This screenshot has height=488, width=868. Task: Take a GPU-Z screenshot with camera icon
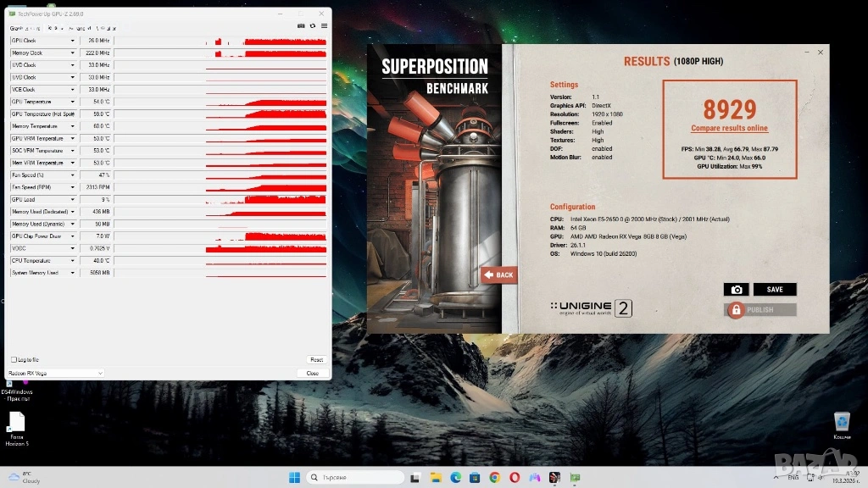click(301, 26)
